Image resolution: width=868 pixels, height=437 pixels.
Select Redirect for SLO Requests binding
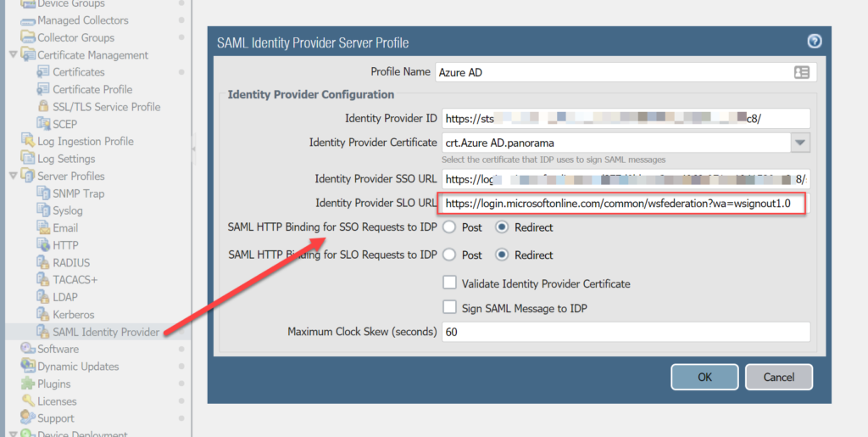502,255
